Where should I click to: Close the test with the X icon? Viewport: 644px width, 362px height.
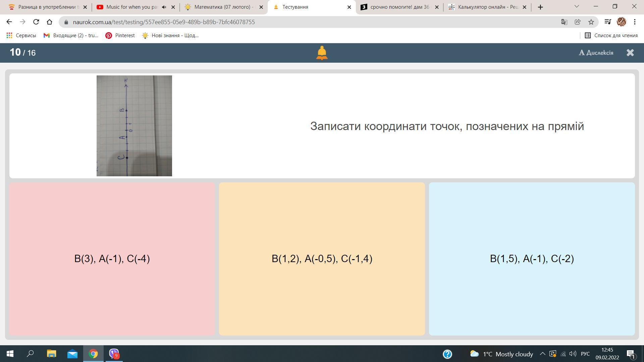click(630, 53)
